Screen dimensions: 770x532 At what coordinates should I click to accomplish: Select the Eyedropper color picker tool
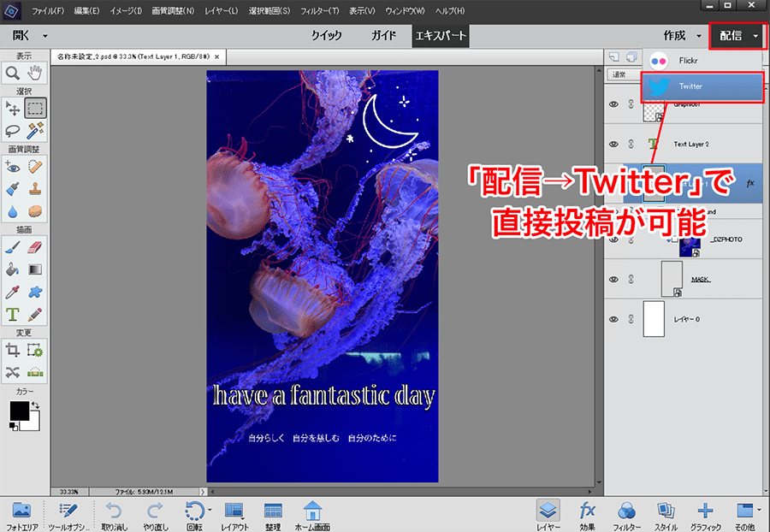coord(12,292)
